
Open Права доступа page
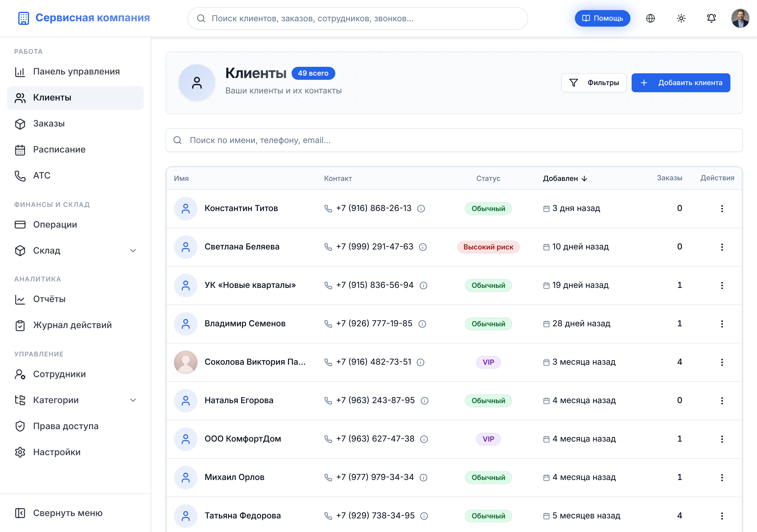[x=75, y=426]
